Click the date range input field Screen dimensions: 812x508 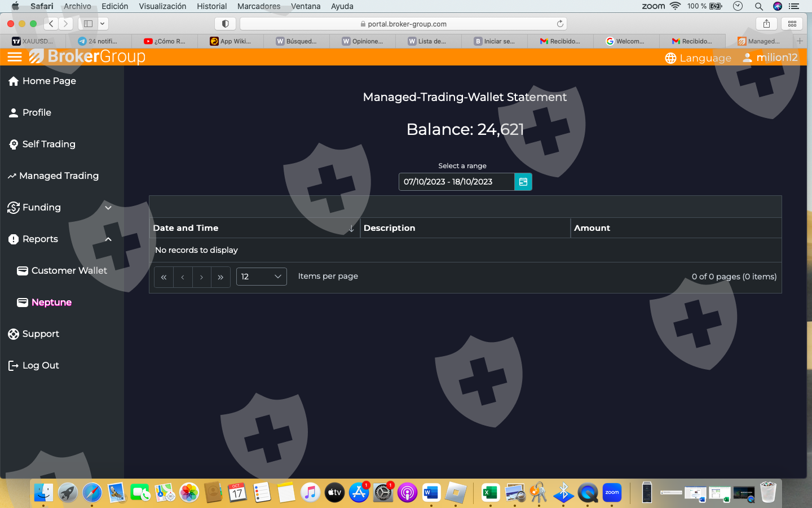click(456, 182)
